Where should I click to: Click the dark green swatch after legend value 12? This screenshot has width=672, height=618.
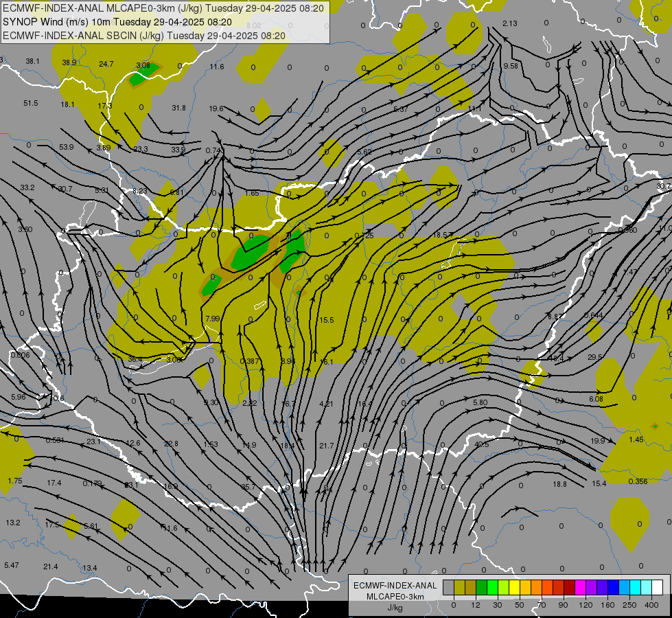point(481,588)
